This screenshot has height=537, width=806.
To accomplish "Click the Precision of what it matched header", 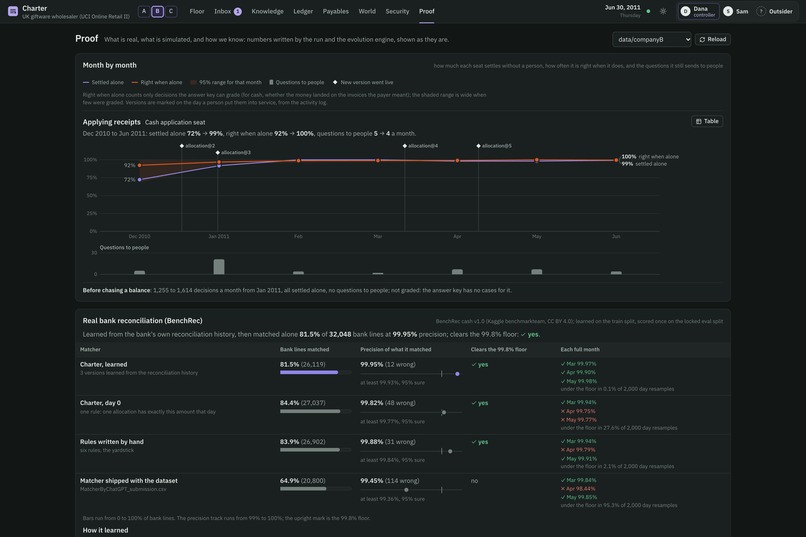I will pyautogui.click(x=396, y=349).
